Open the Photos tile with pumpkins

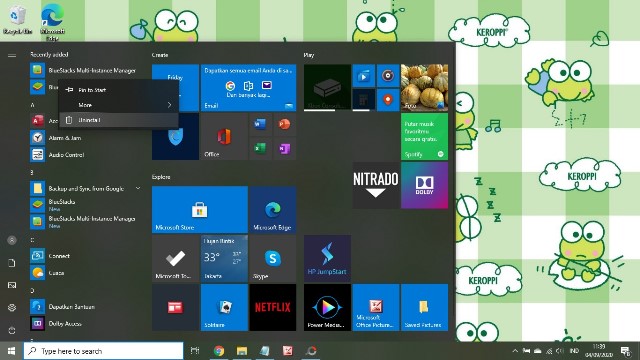424,88
